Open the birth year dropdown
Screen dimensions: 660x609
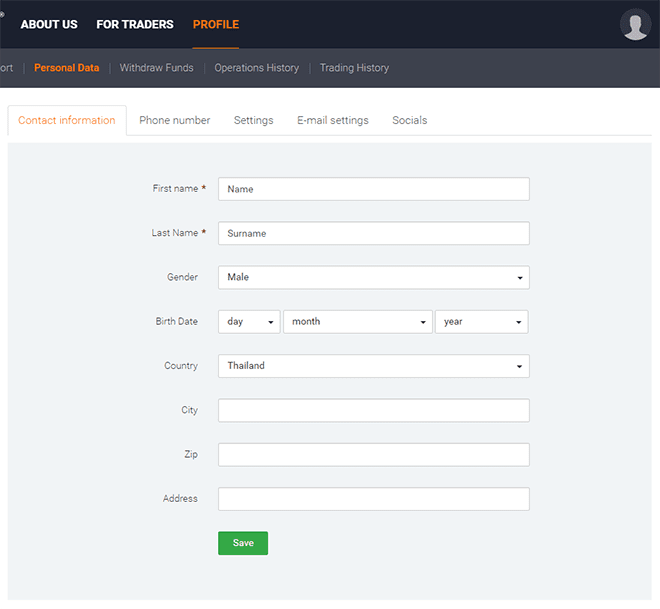(482, 322)
